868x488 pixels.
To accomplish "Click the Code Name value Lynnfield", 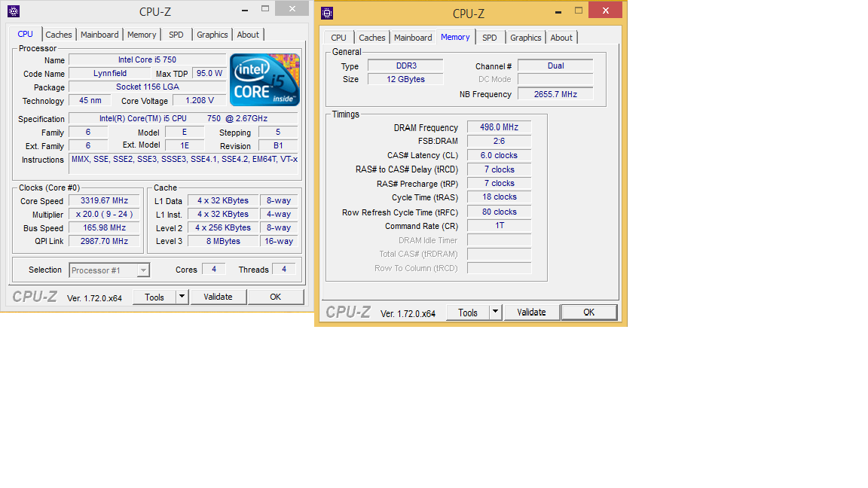I will 109,73.
